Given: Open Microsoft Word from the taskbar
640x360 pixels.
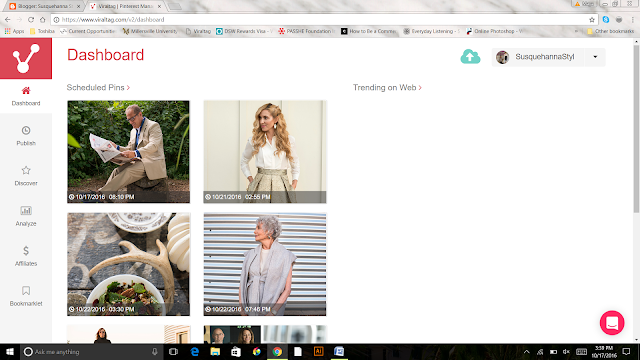Looking at the screenshot, I should (x=339, y=351).
